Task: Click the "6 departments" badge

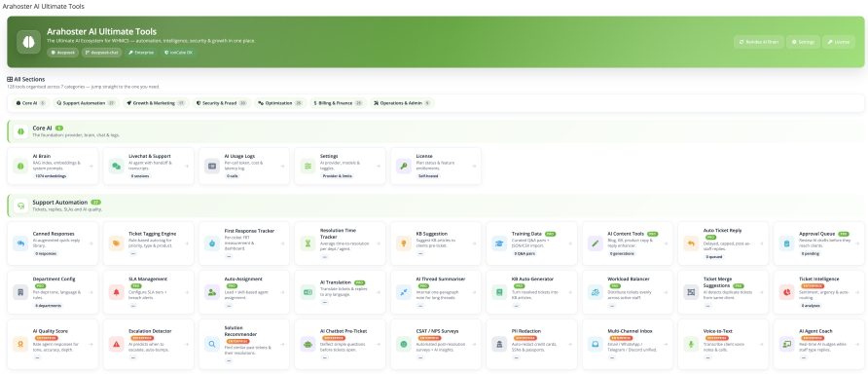Action: tap(48, 305)
